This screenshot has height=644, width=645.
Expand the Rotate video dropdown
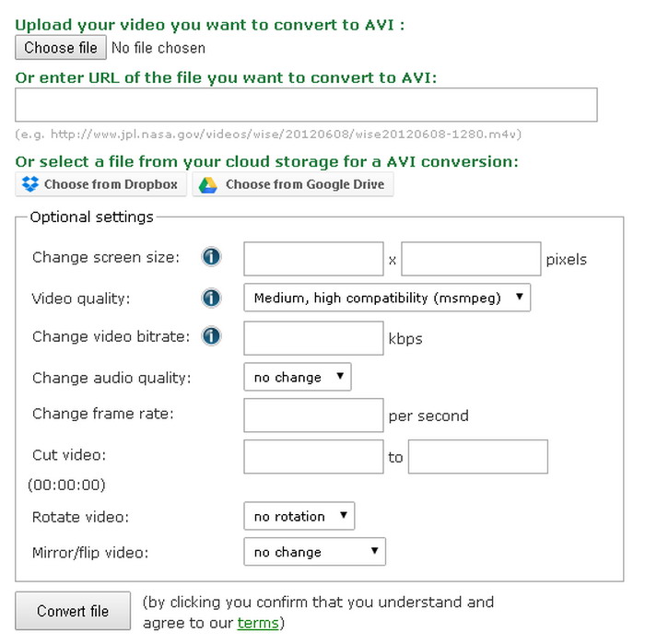click(299, 516)
